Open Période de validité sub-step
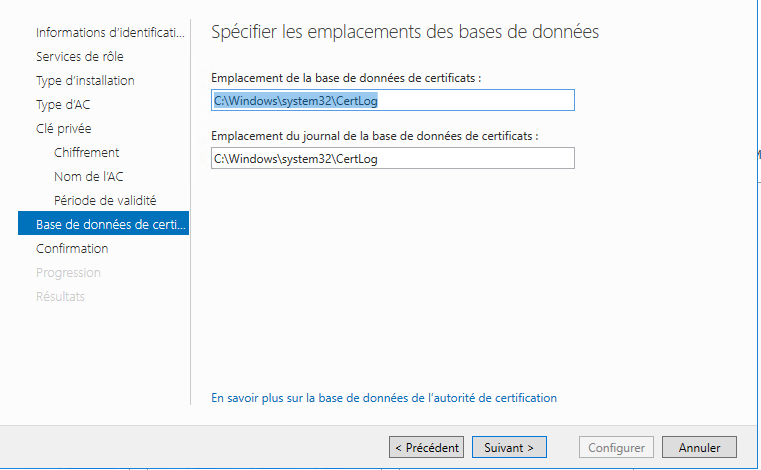This screenshot has width=761, height=470. point(105,201)
